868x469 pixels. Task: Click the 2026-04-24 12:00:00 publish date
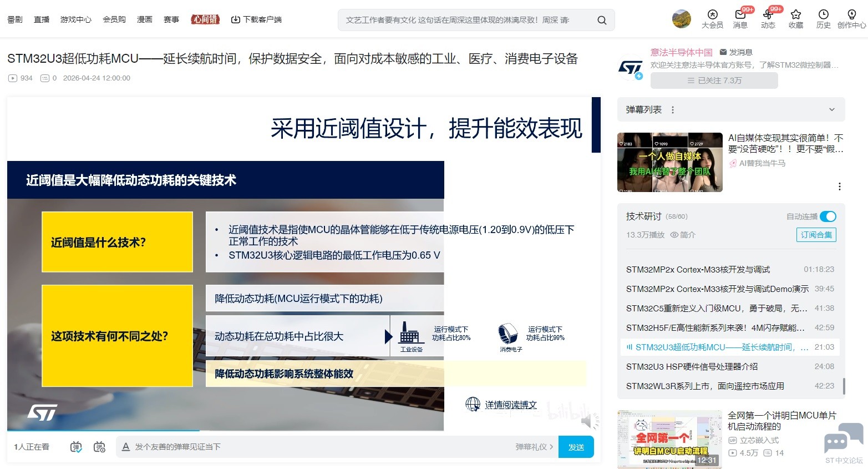97,78
